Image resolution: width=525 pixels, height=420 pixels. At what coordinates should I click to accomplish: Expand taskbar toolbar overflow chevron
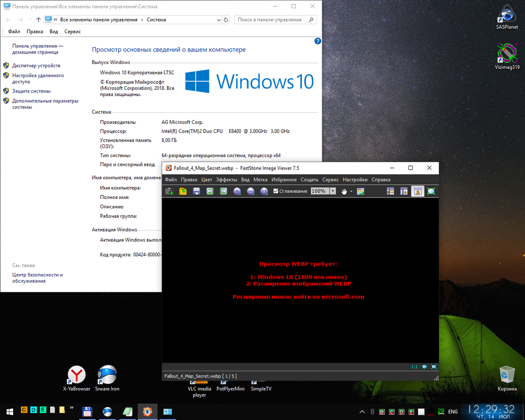pos(71,407)
